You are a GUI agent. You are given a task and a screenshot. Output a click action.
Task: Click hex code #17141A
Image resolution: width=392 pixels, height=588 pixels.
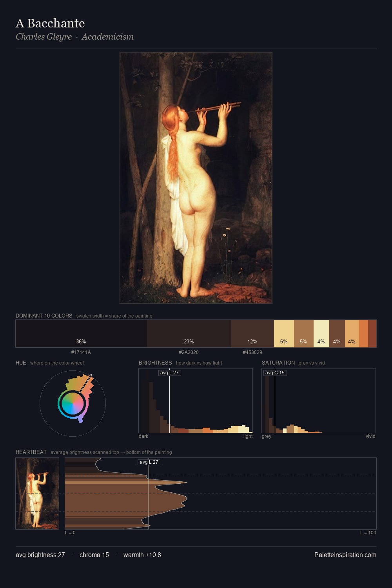point(81,352)
